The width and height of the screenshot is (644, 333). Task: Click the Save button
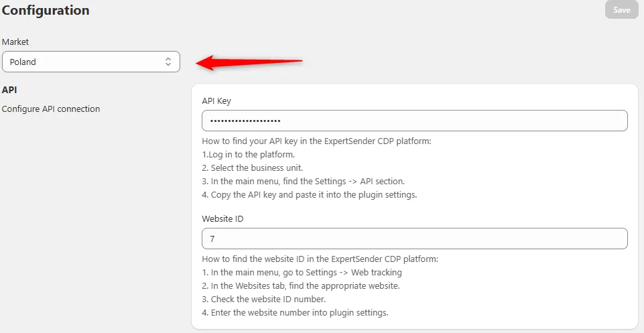click(621, 10)
